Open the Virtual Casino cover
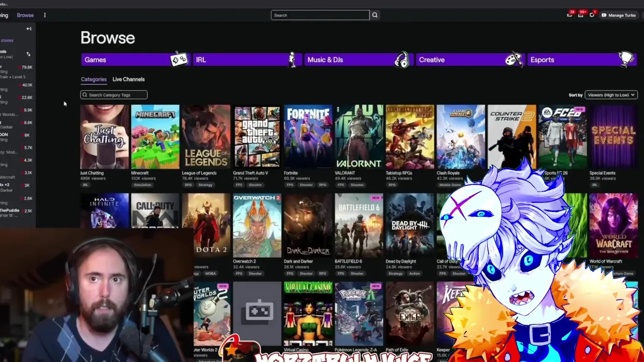The image size is (644, 362). [x=308, y=314]
